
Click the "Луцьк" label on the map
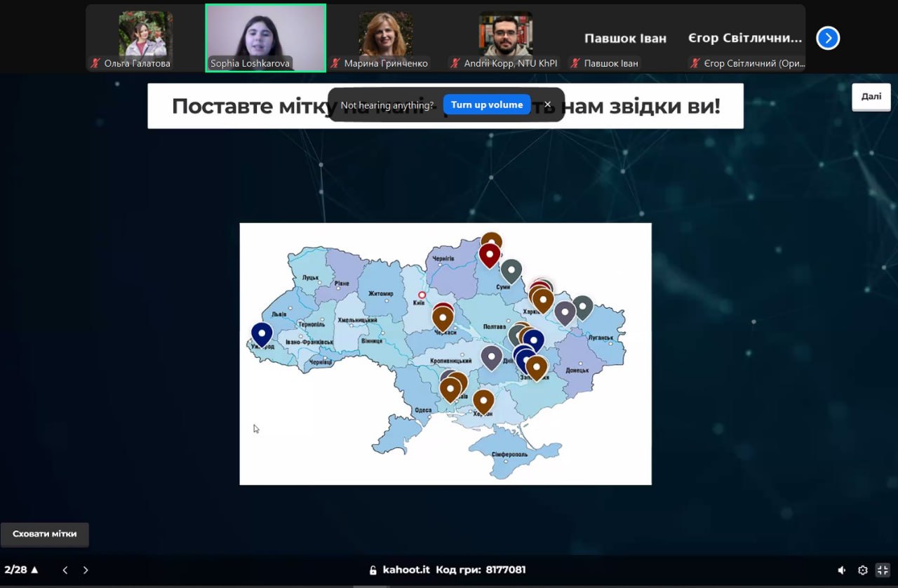(310, 278)
